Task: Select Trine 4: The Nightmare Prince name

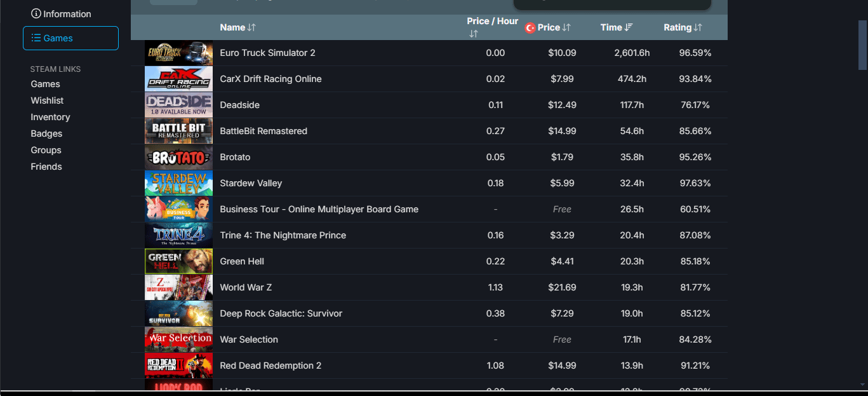Action: point(283,235)
